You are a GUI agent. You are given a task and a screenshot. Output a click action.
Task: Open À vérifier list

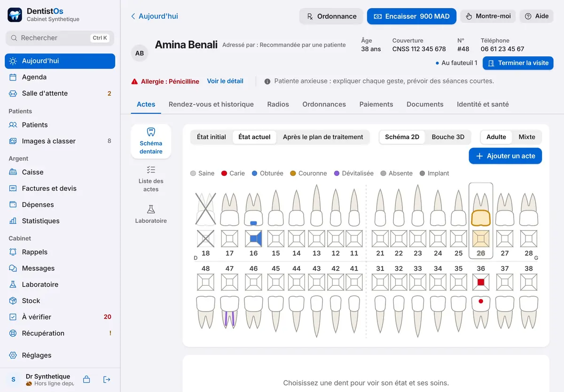tap(60, 317)
